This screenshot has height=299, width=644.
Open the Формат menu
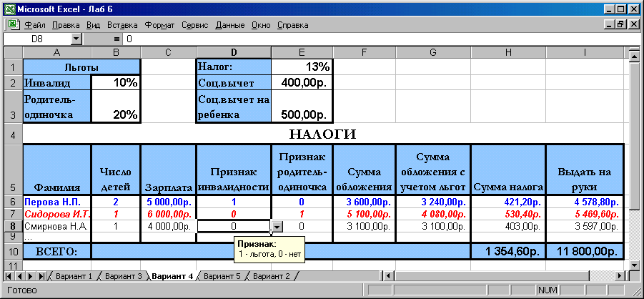(159, 25)
